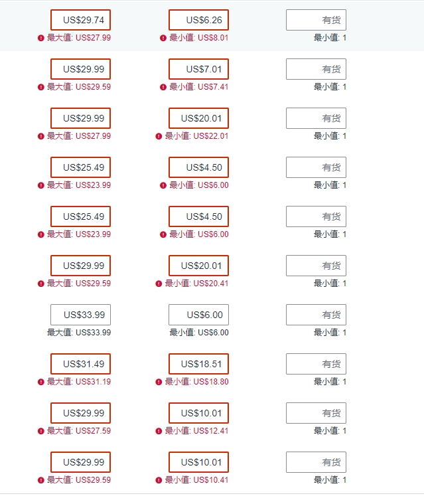Click the price field showing US$18.51
Image resolution: width=424 pixels, height=504 pixels.
click(x=199, y=364)
